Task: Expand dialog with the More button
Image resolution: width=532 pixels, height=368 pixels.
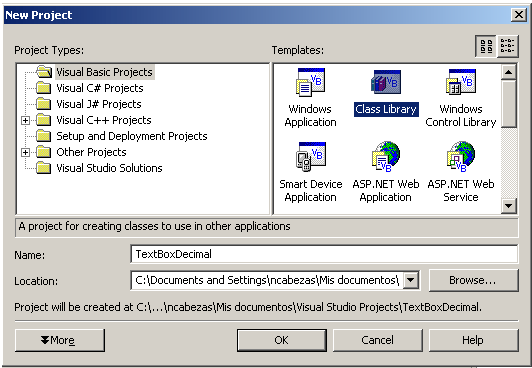Action: [x=60, y=340]
